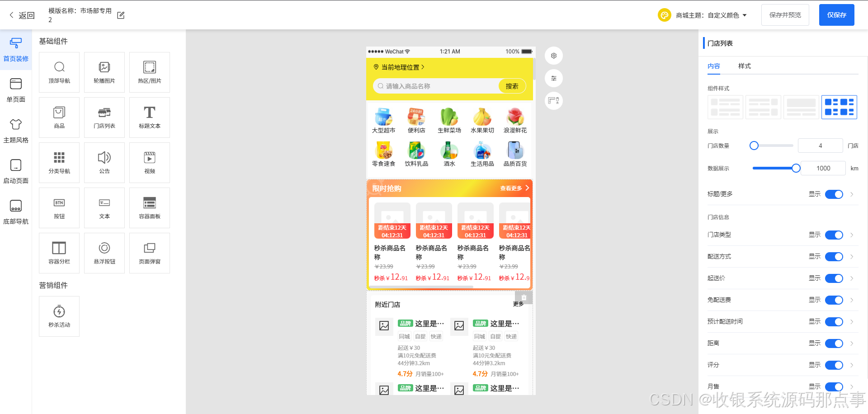Focus the 数据展示 km input field
868x414 pixels.
tap(823, 168)
